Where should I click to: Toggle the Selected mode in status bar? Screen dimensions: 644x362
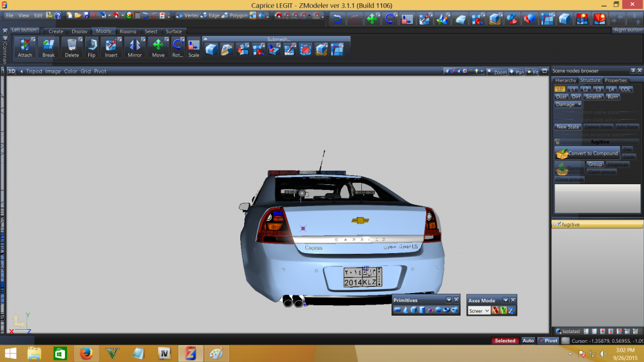pos(505,341)
